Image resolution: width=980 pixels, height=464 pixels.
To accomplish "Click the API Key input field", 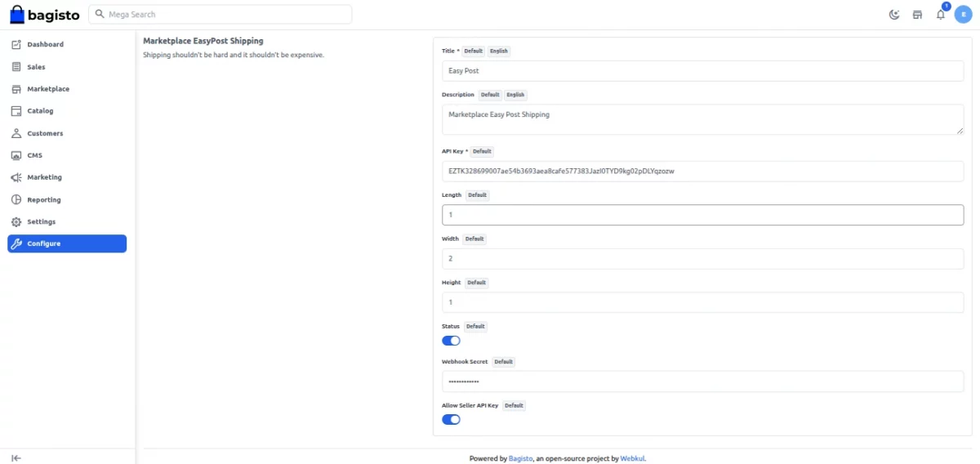I will 702,171.
